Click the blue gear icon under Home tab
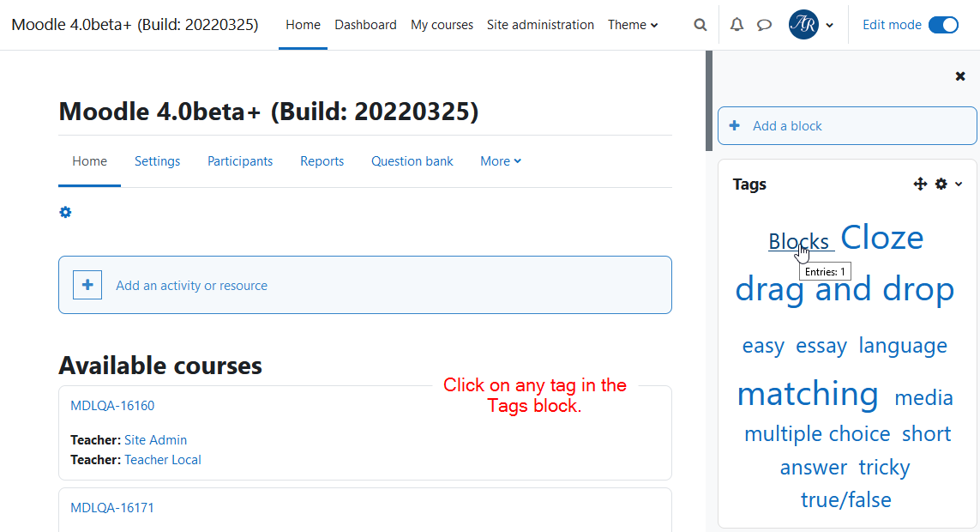980x532 pixels. click(65, 213)
